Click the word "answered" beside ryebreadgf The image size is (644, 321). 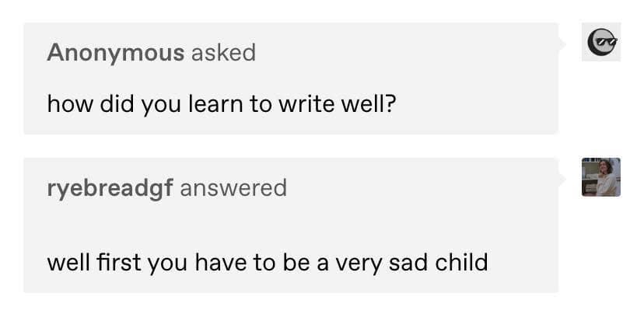click(x=233, y=187)
